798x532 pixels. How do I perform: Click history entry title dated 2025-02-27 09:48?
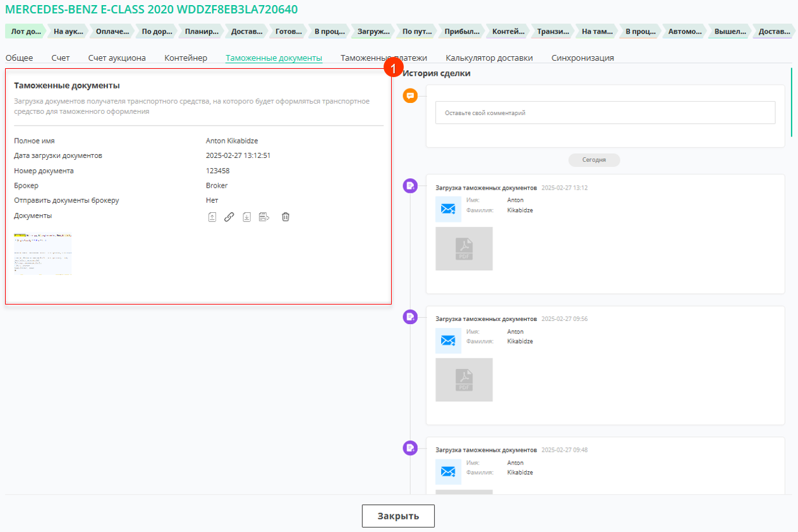tap(486, 450)
